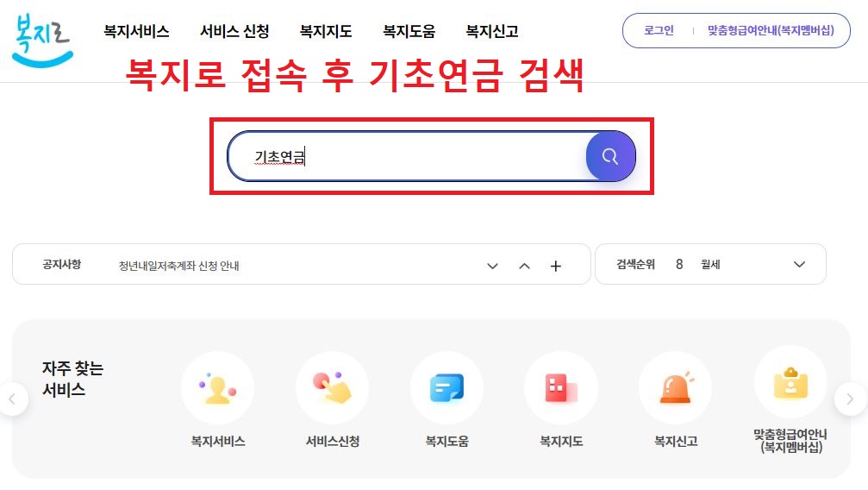Open the 맞춤형급여안내 membership card icon
The height and width of the screenshot is (490, 868).
point(790,382)
